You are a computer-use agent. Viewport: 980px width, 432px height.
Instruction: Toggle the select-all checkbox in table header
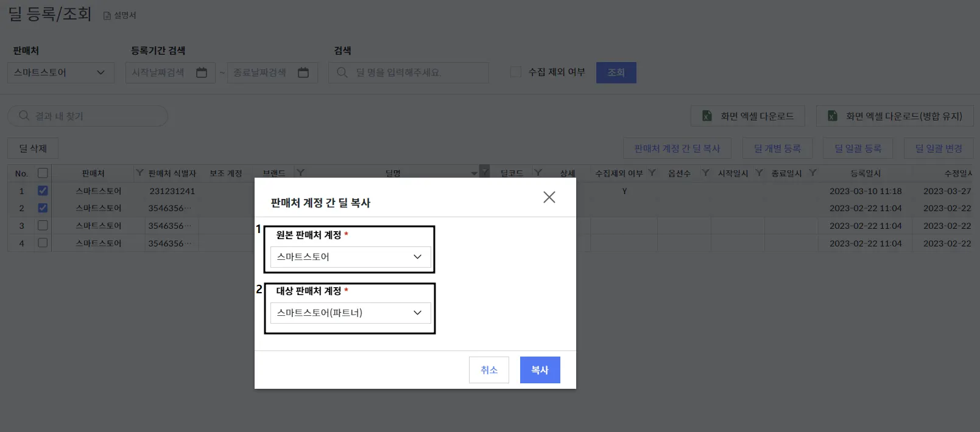[x=43, y=173]
